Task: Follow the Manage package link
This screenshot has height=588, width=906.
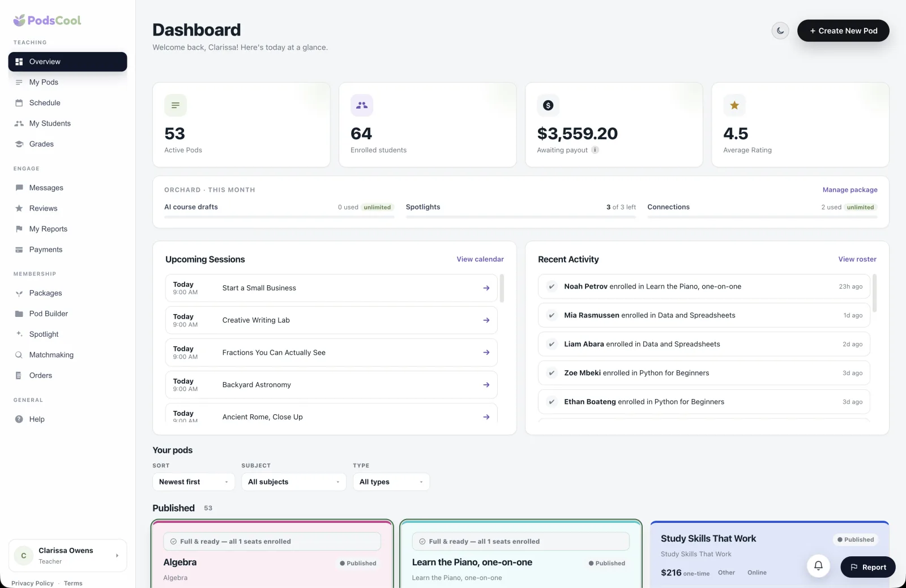Action: (x=850, y=190)
